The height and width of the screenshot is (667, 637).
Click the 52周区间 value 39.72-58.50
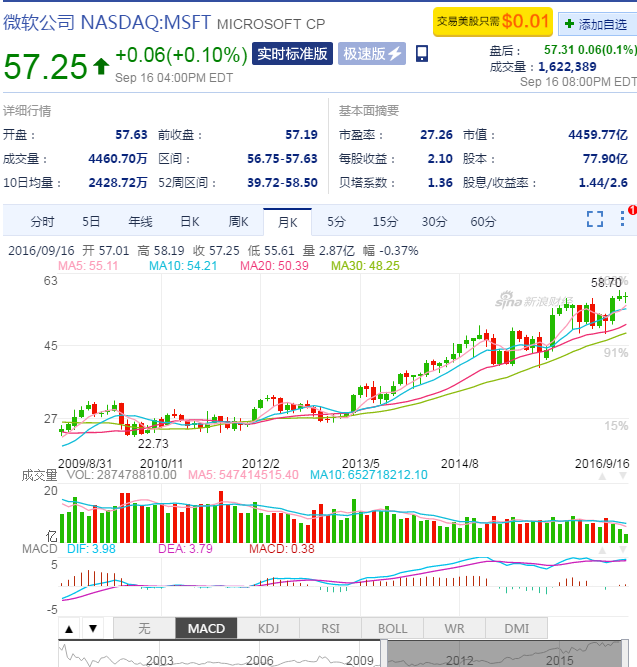[x=283, y=183]
